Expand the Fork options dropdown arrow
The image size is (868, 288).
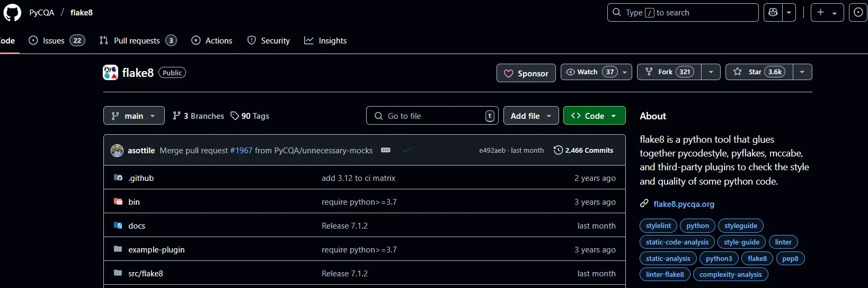click(711, 72)
